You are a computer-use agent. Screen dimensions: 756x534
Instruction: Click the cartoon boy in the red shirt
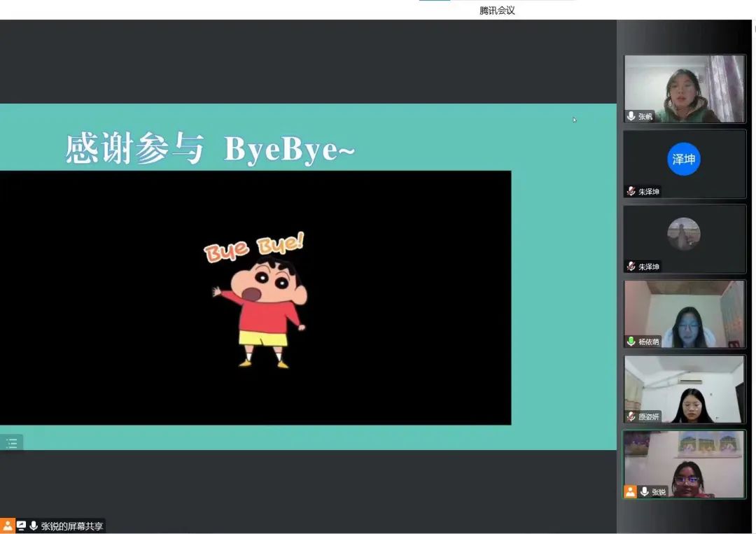[x=260, y=314]
